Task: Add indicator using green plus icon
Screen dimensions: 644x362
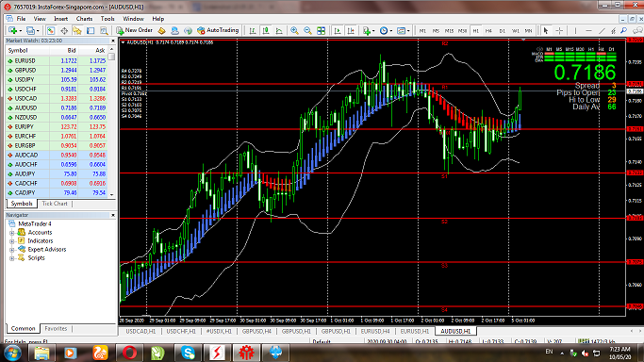Action: (367, 30)
